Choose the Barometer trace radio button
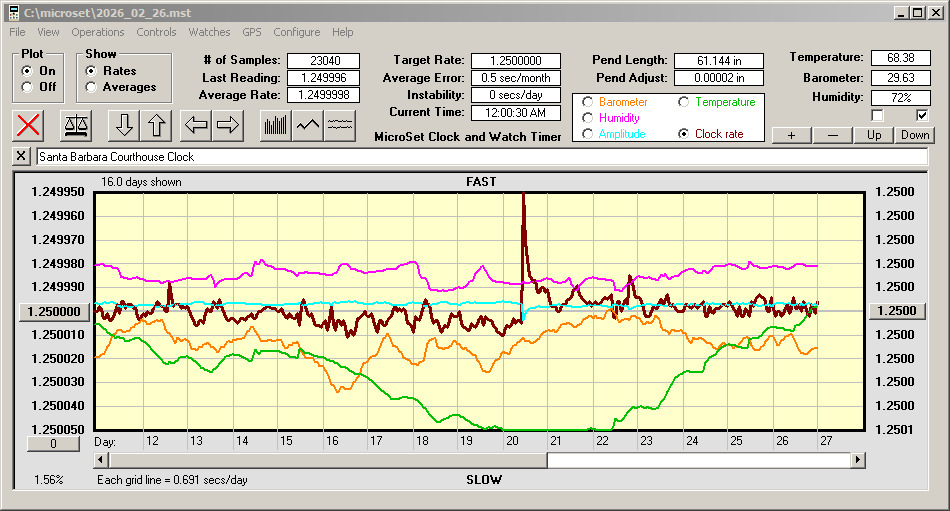950x511 pixels. [587, 102]
